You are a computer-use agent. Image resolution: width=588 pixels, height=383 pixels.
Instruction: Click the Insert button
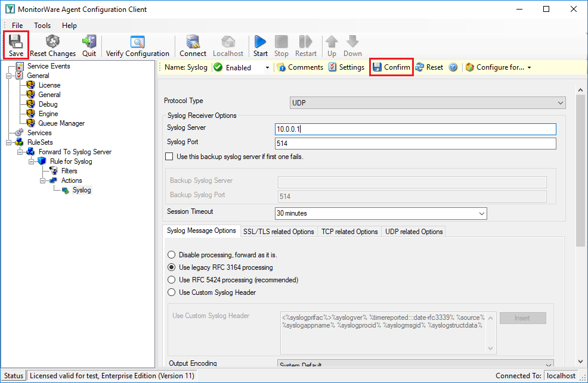522,318
